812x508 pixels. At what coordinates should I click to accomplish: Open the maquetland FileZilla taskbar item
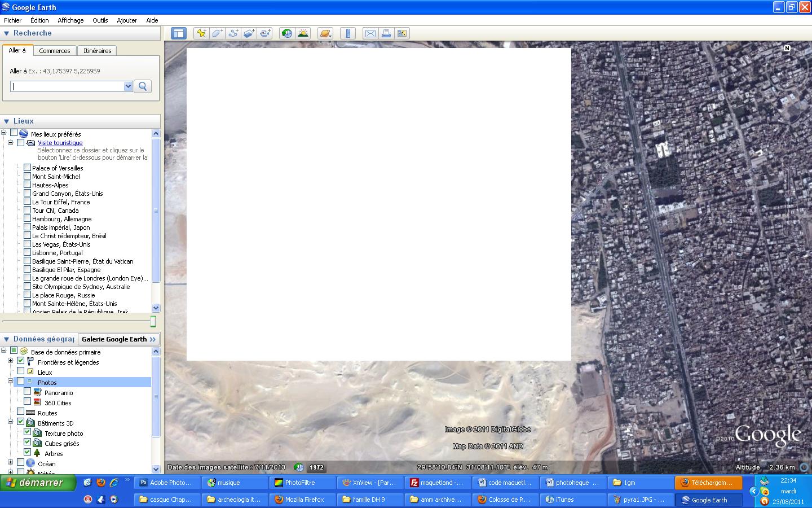[x=438, y=483]
